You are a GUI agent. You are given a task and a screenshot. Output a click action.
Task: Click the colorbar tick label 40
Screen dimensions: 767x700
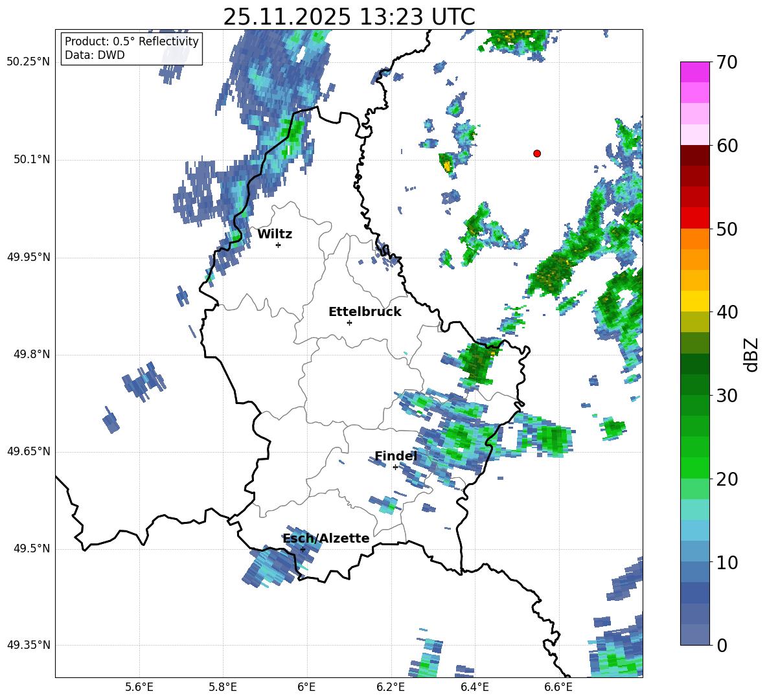tap(727, 312)
